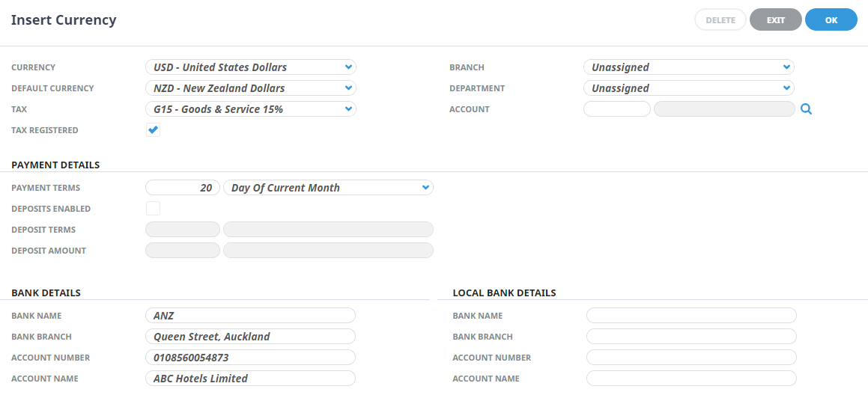The image size is (868, 401).
Task: Click the Bank Name field containing ANZ
Action: pos(250,316)
